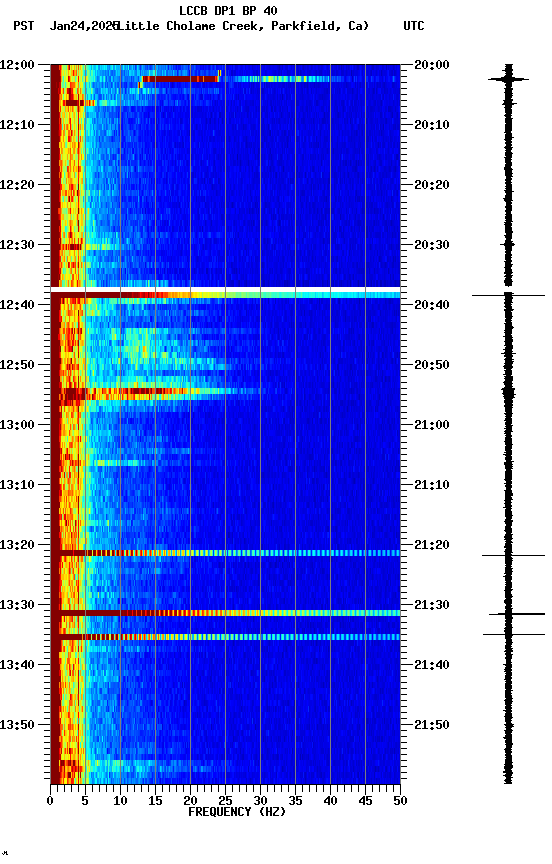
Task: Click the 20:30 UTC time label
Action: 431,245
